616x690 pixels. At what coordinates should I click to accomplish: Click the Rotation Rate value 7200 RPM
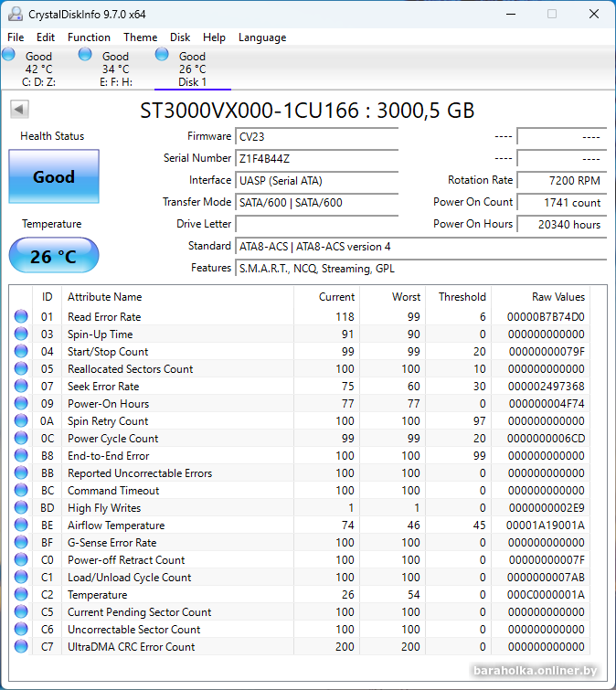562,180
